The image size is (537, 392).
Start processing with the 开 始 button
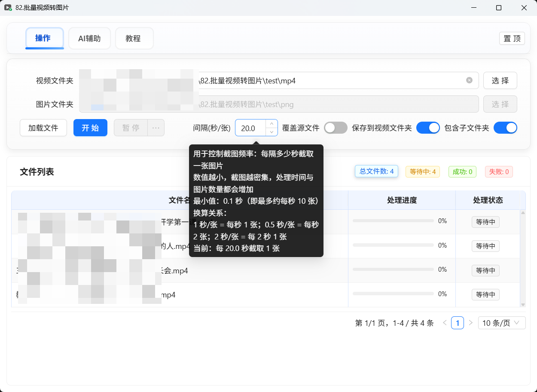(x=90, y=128)
